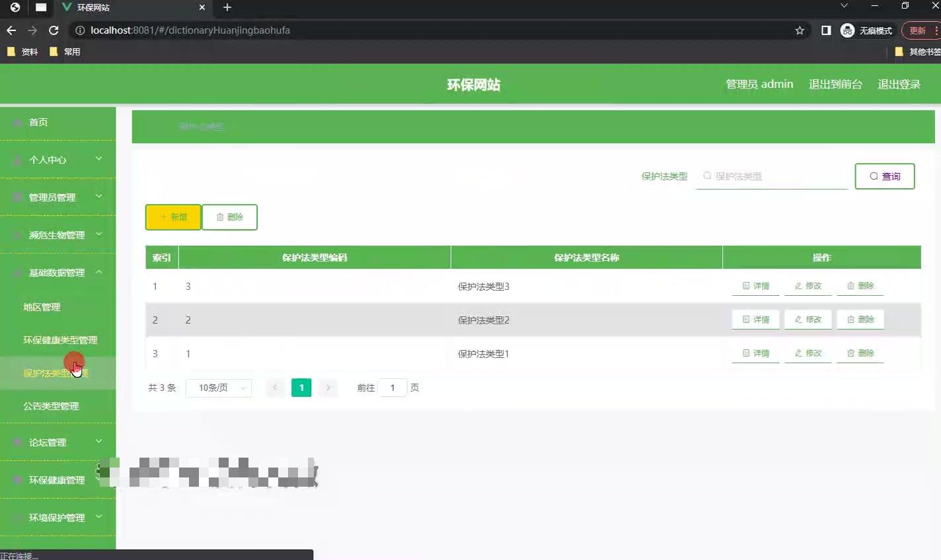Click the site info icon beside localhost URL

pyautogui.click(x=80, y=30)
